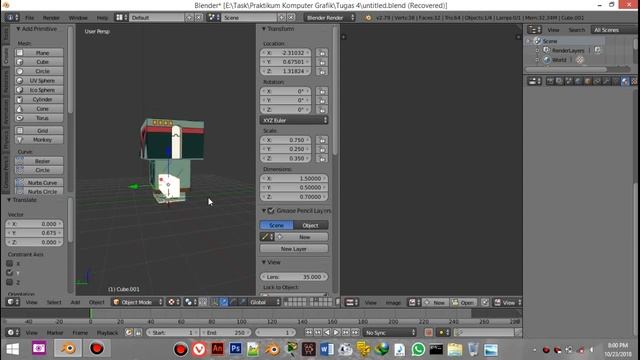This screenshot has height=360, width=640.
Task: Open the 3D viewport Select menu
Action: 53,302
